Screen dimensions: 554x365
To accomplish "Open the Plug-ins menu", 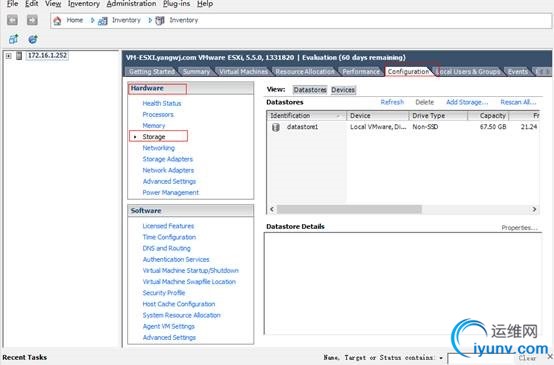I will click(x=176, y=4).
